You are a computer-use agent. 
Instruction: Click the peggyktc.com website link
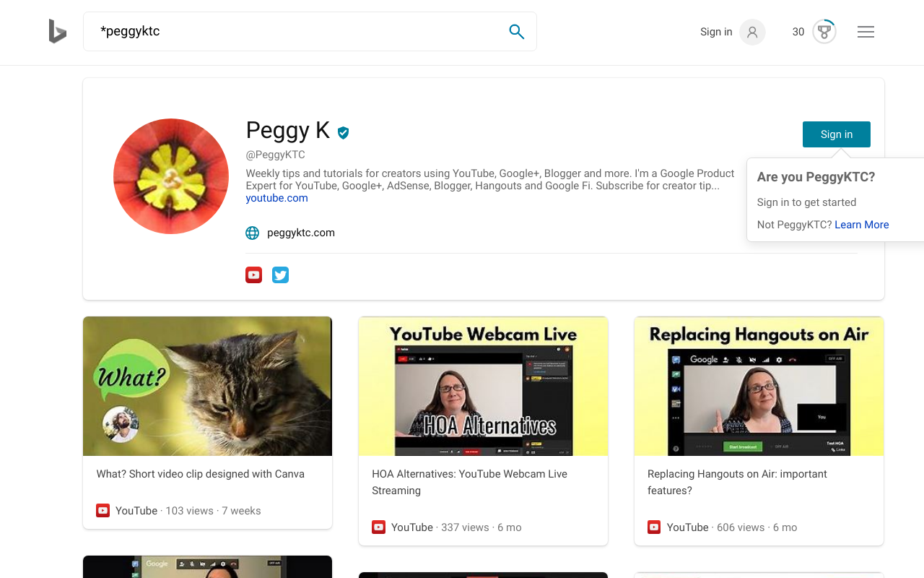click(x=301, y=233)
